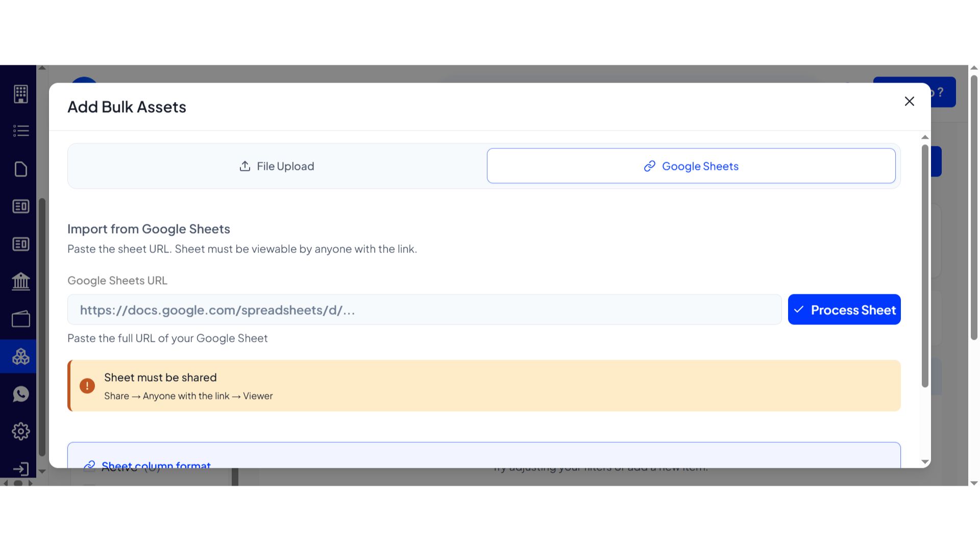
Task: Click the orange warning alert icon
Action: (87, 386)
